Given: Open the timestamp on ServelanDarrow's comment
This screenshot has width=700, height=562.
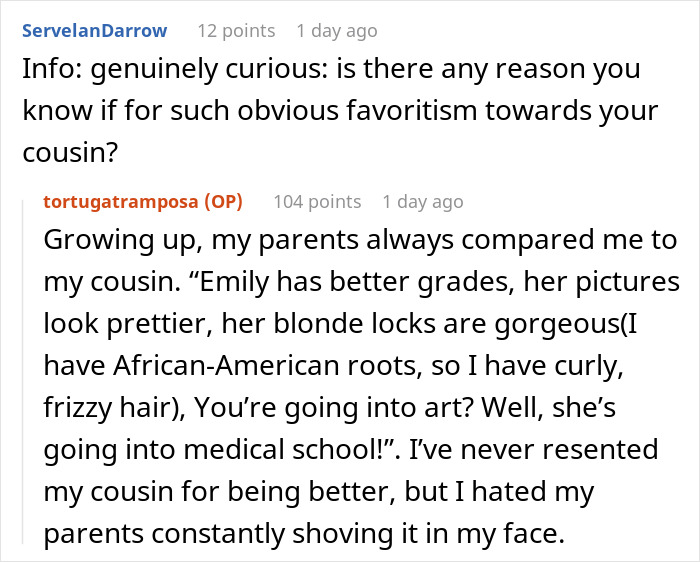Looking at the screenshot, I should tap(337, 31).
